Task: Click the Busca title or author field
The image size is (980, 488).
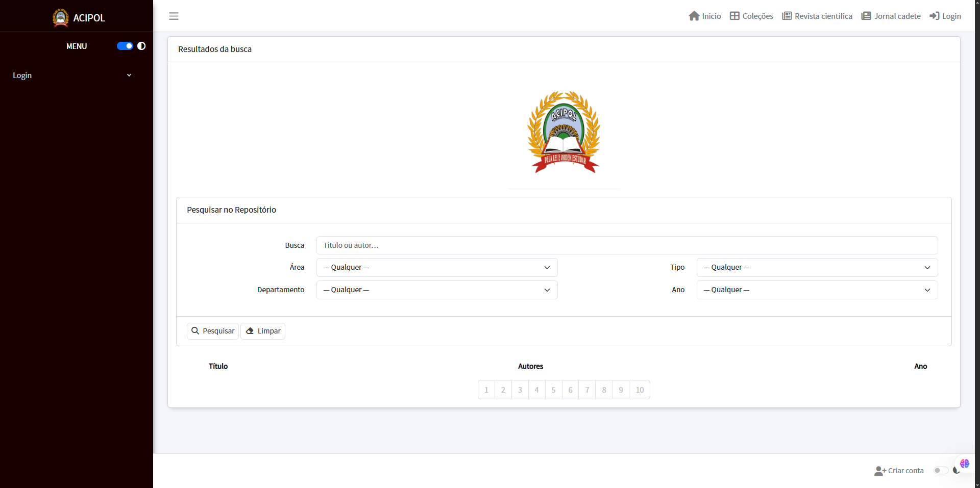Action: [627, 245]
